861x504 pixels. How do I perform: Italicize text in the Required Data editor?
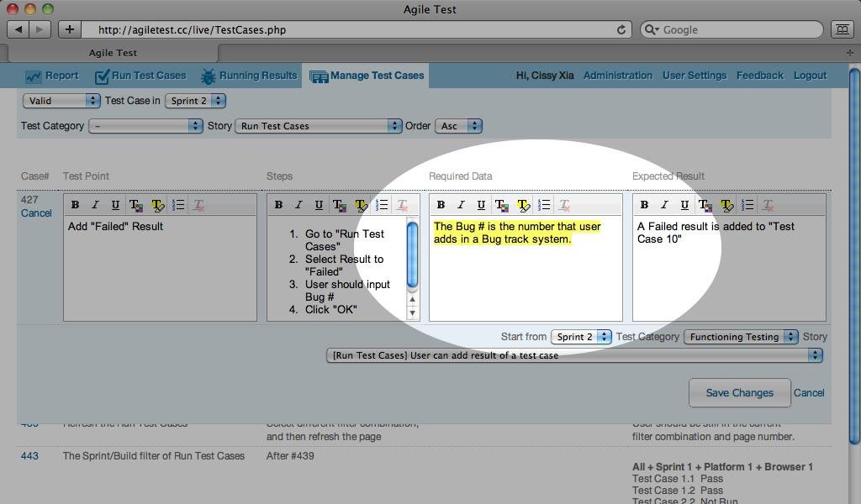click(x=460, y=204)
